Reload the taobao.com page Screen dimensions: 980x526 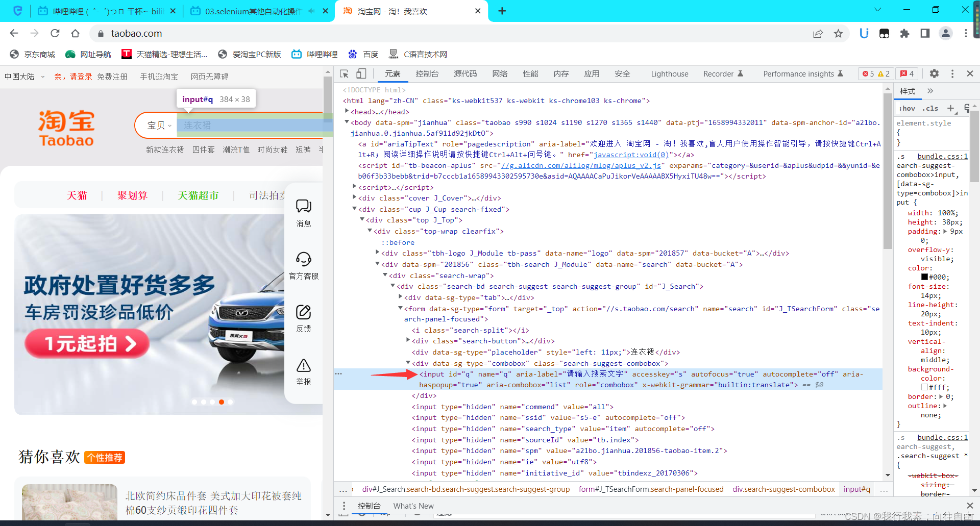click(x=55, y=33)
